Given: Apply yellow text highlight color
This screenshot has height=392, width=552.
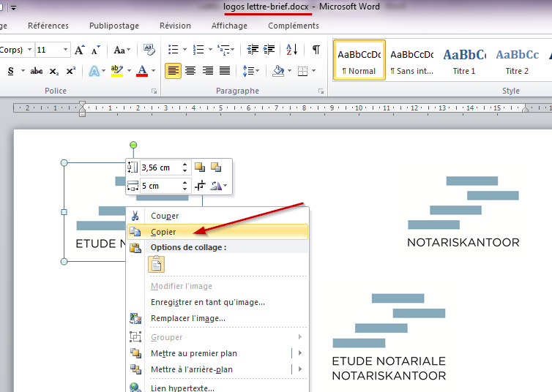Looking at the screenshot, I should tap(117, 71).
